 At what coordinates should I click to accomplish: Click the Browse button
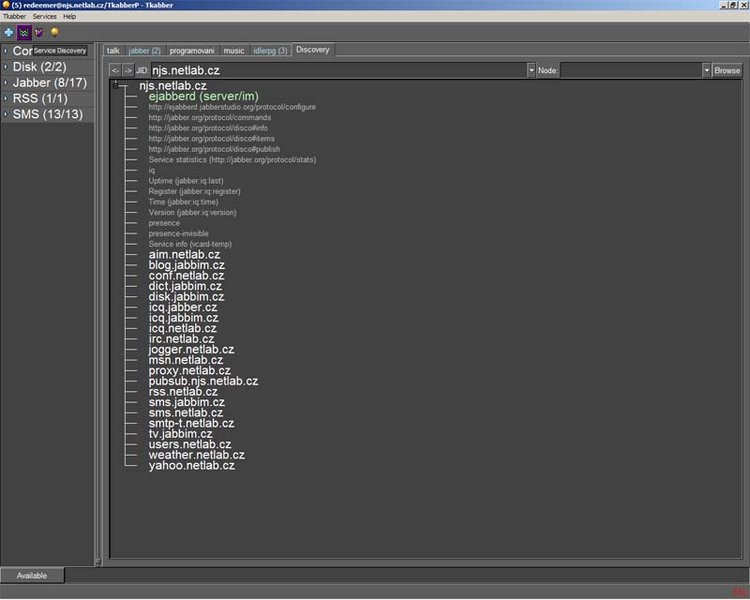click(x=727, y=71)
